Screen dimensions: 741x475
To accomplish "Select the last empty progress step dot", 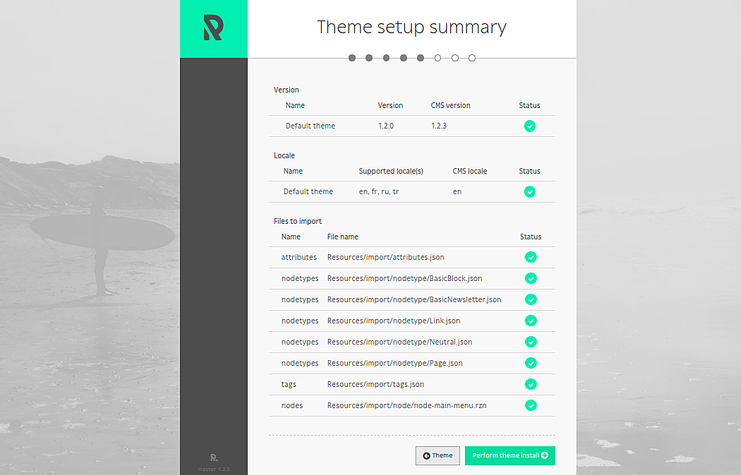I will (472, 58).
